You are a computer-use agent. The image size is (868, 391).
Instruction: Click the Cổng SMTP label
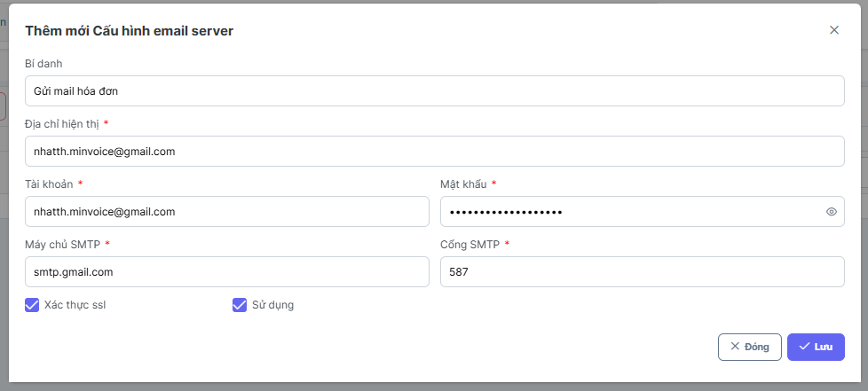point(470,244)
